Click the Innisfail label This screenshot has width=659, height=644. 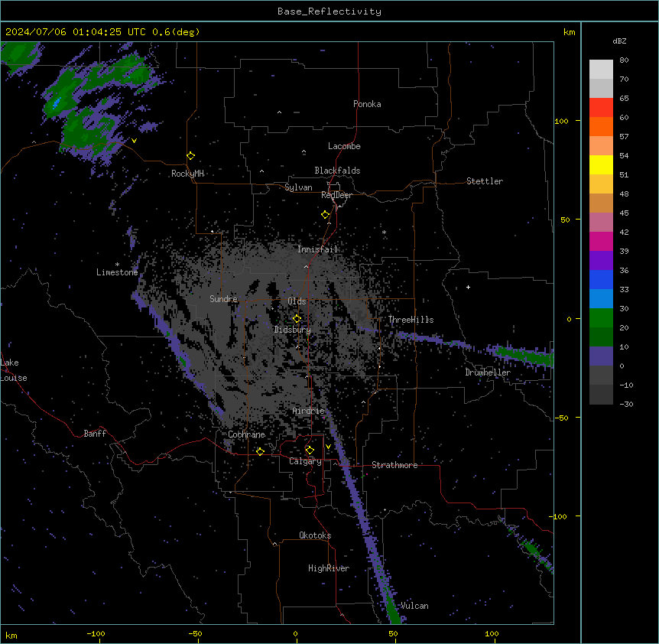317,249
